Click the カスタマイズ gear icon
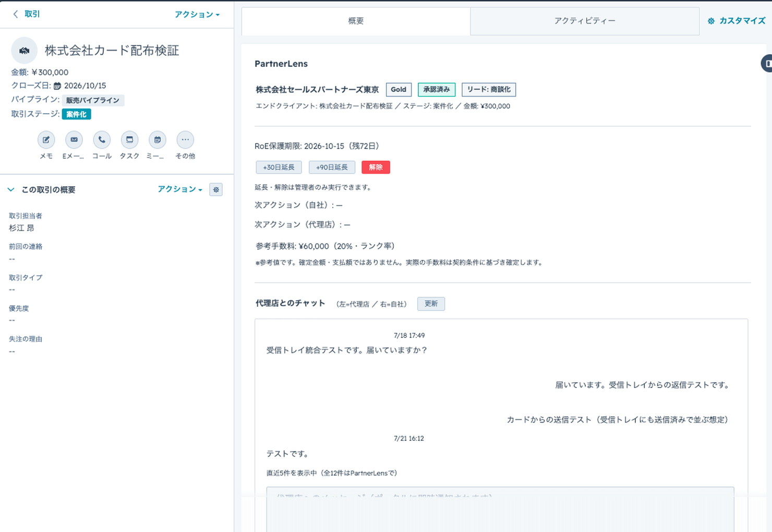 click(711, 21)
